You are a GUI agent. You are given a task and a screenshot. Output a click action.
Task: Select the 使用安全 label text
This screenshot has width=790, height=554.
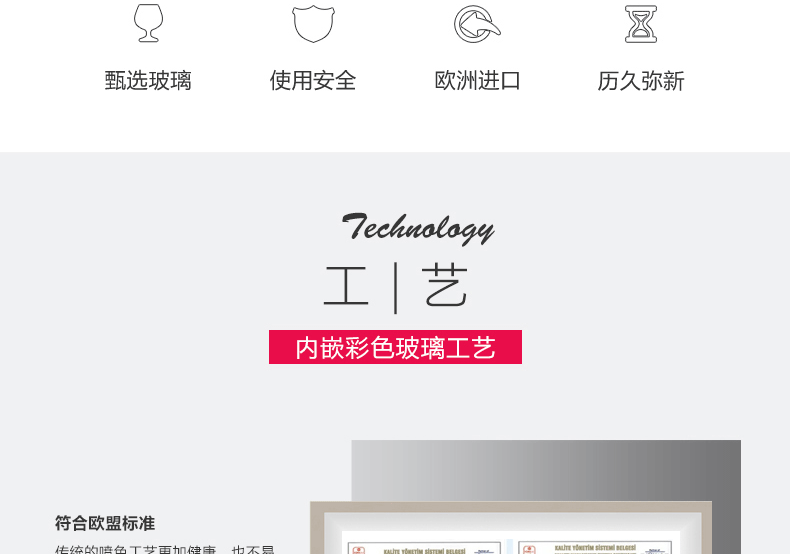click(x=313, y=81)
